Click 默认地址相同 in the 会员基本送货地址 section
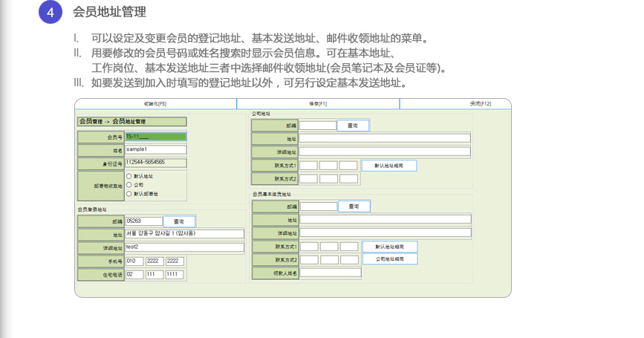 tap(389, 247)
